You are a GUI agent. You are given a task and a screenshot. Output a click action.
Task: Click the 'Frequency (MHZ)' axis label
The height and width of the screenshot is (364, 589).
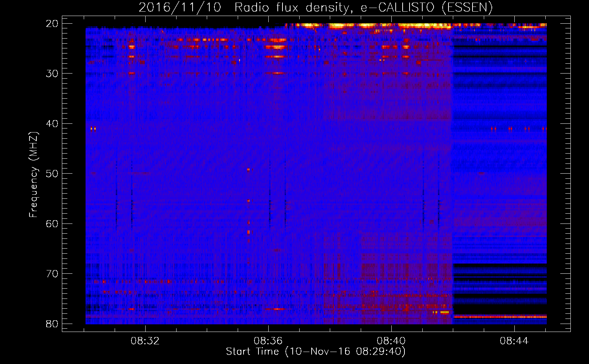point(33,175)
